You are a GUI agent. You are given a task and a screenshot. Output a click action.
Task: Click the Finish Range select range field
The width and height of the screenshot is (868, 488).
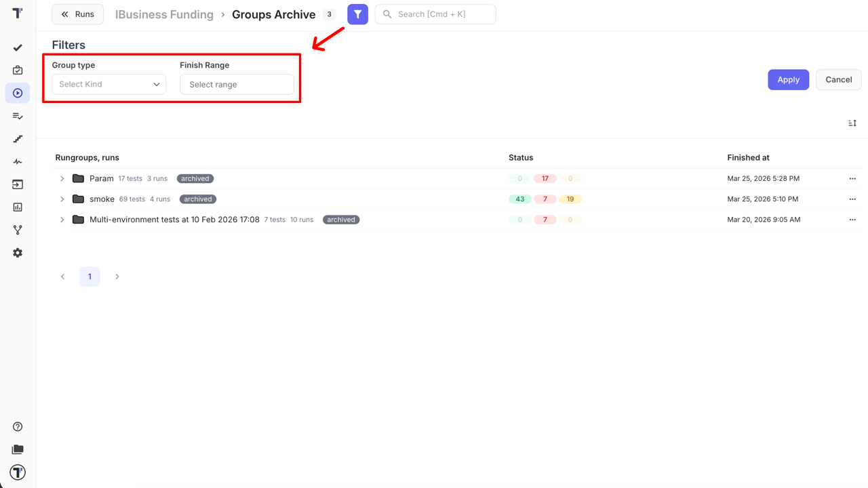(237, 85)
